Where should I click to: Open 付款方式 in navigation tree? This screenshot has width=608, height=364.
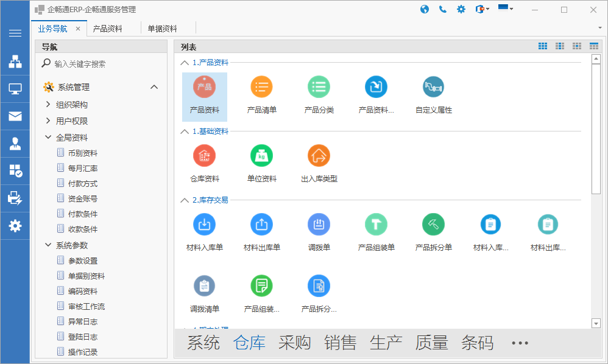(83, 184)
